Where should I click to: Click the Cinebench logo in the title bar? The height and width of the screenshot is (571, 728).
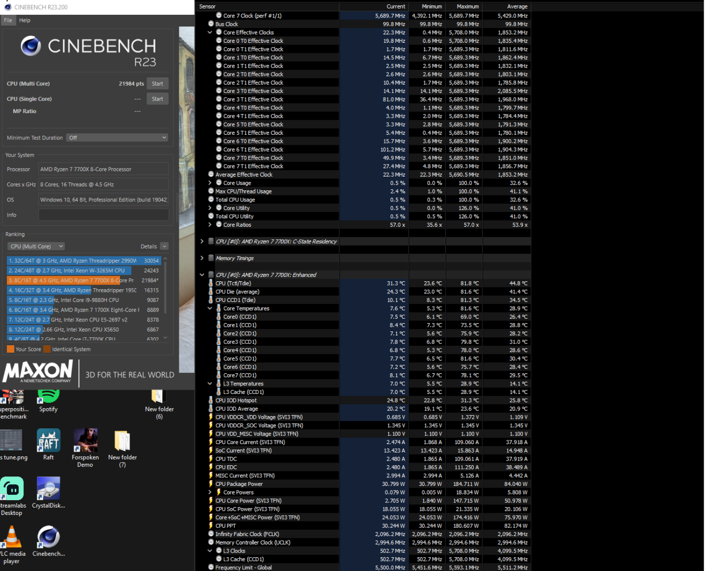7,7
